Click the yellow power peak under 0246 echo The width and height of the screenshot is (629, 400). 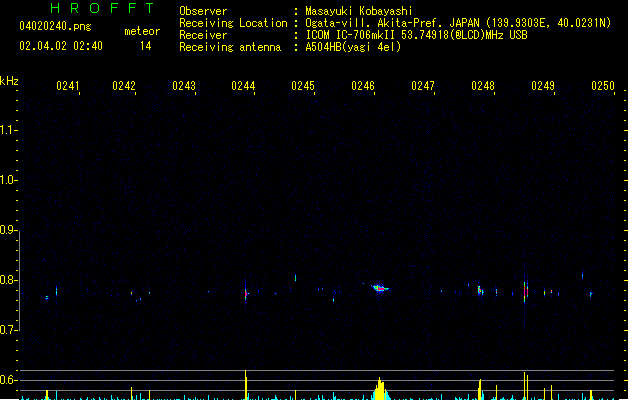[x=379, y=389]
